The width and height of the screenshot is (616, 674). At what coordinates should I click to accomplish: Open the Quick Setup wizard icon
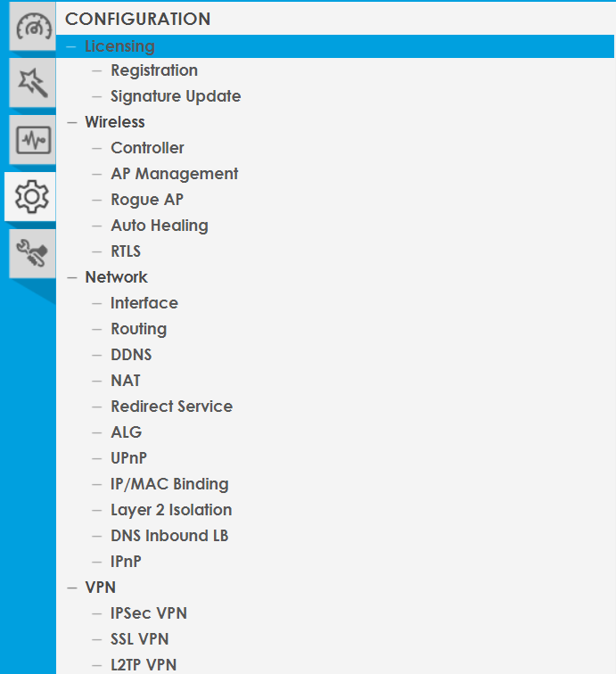point(33,83)
